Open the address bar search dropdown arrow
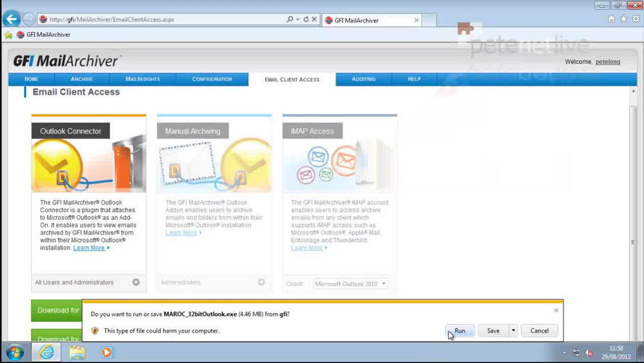The image size is (644, 363). pyautogui.click(x=298, y=19)
